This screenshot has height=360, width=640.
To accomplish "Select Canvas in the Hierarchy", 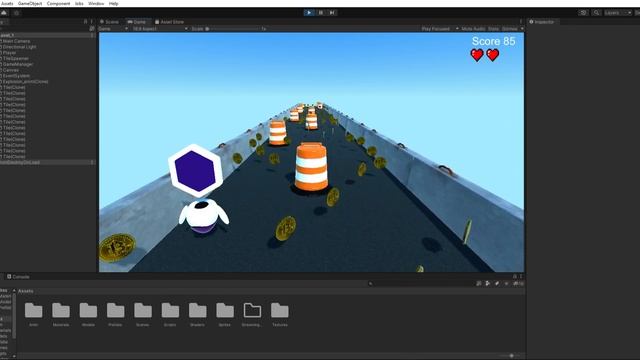I will click(x=11, y=70).
